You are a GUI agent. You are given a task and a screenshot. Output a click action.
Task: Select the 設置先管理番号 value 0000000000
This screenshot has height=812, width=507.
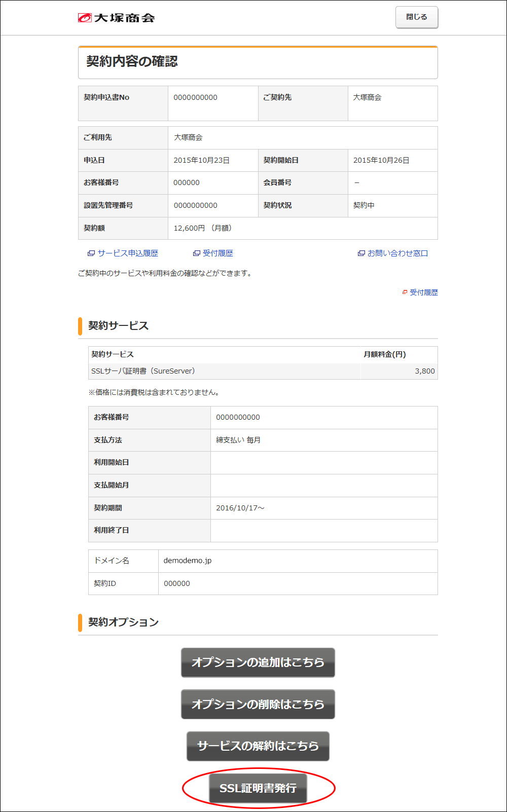(196, 205)
